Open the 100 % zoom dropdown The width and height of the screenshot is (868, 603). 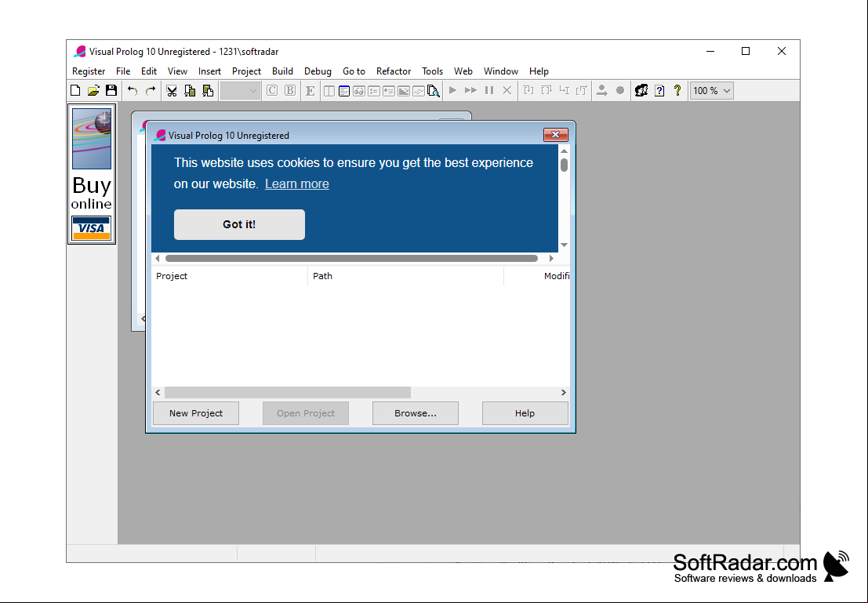712,90
